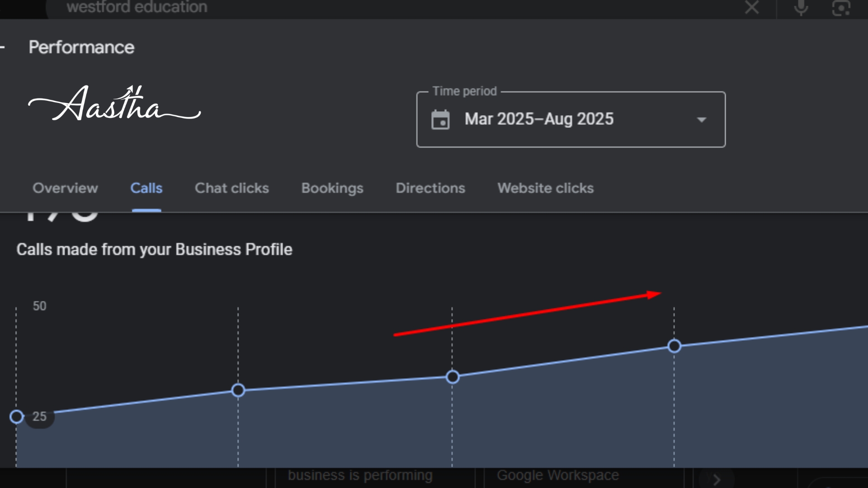Image resolution: width=868 pixels, height=488 pixels.
Task: Expand the Time period dropdown arrow
Action: point(701,120)
